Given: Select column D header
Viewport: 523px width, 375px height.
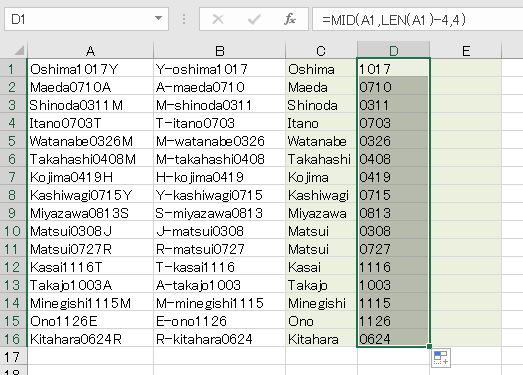Looking at the screenshot, I should [394, 50].
